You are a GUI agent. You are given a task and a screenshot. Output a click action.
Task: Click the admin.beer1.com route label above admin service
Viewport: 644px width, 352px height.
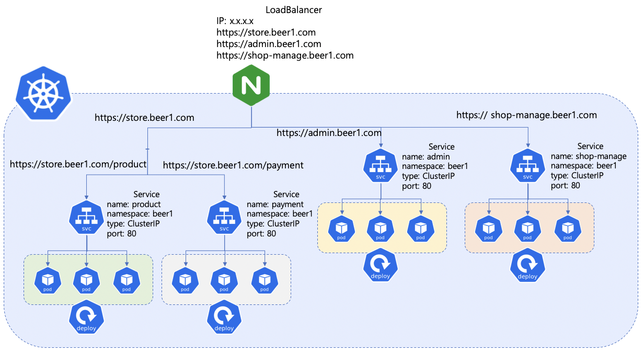tap(329, 133)
